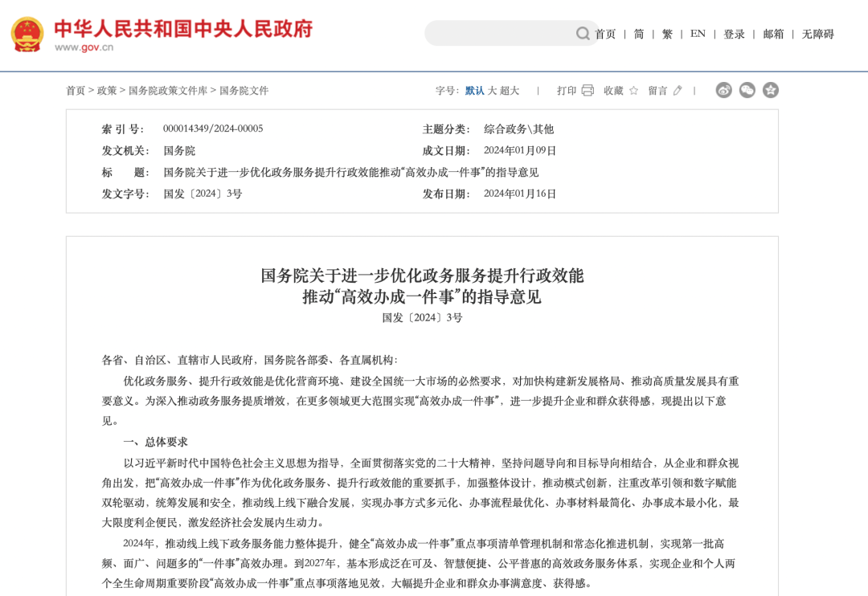The width and height of the screenshot is (868, 596).
Task: Open the 首页 top navigation item
Action: (605, 34)
